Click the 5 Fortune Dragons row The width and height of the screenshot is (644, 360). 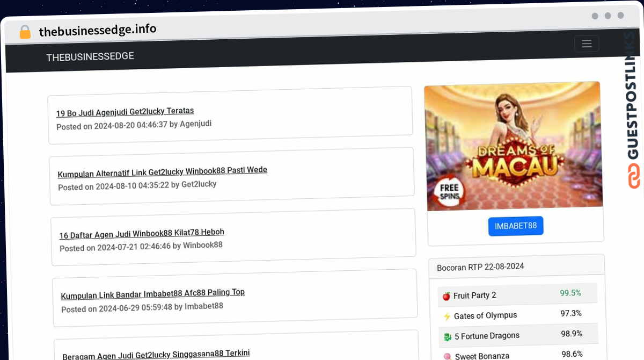[517, 335]
